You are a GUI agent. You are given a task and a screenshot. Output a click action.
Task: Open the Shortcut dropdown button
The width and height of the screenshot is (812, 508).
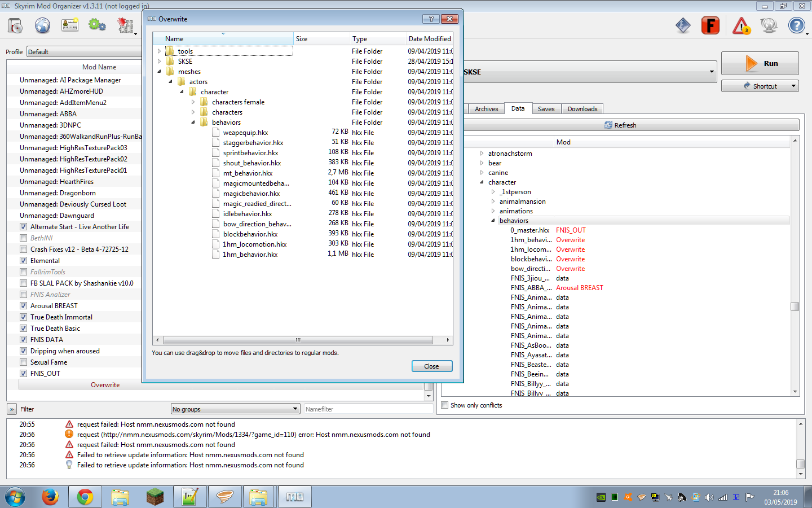click(x=760, y=86)
